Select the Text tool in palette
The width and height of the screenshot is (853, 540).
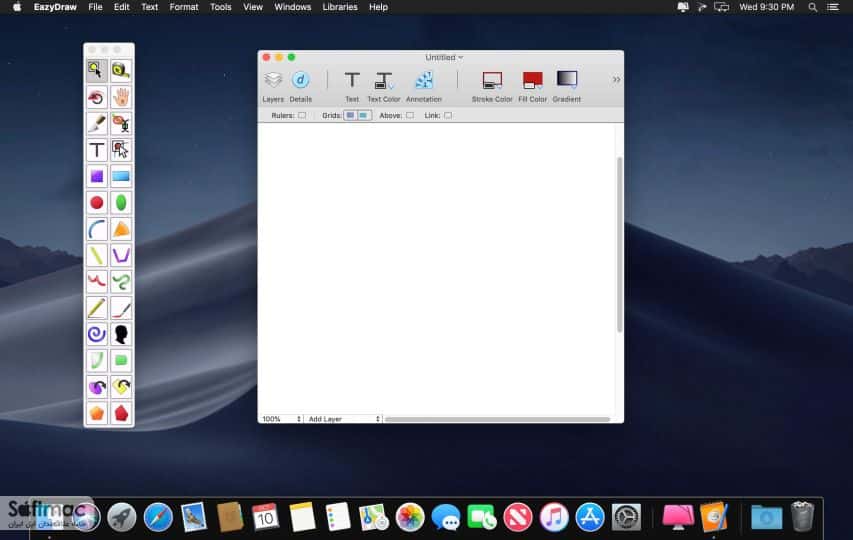[97, 150]
